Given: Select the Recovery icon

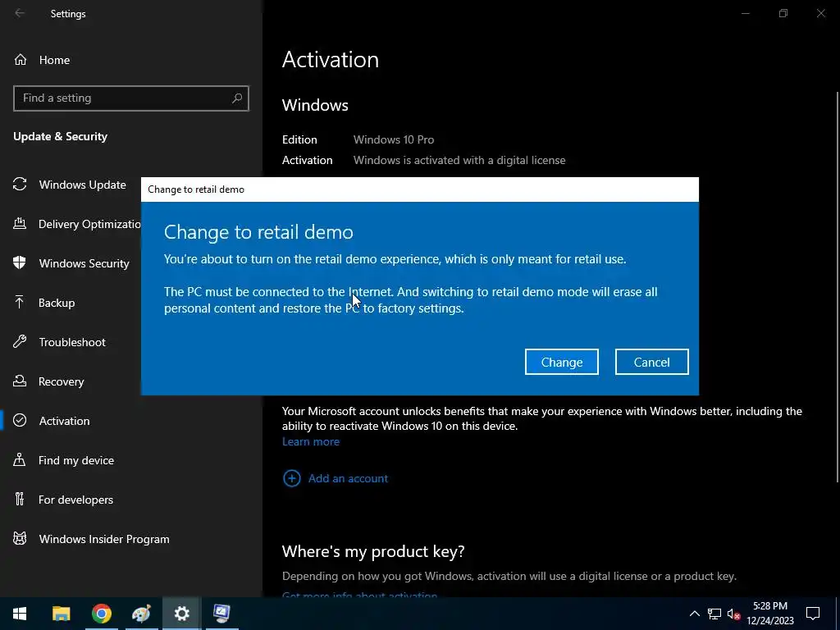Looking at the screenshot, I should (x=20, y=381).
